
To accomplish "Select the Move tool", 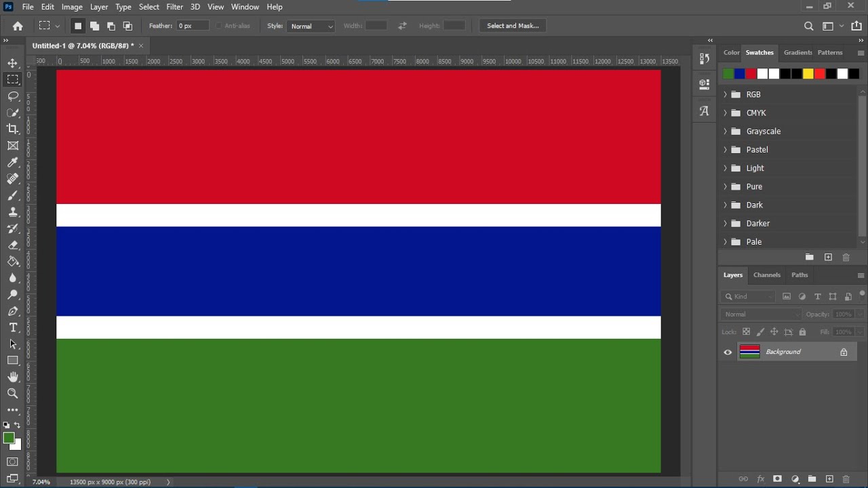I will point(13,63).
